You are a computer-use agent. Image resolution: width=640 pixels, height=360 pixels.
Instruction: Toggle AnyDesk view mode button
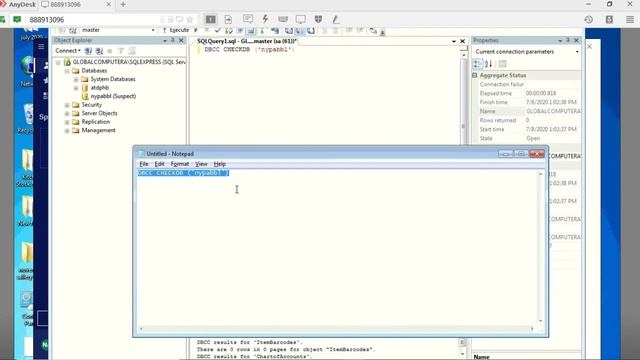[x=211, y=19]
